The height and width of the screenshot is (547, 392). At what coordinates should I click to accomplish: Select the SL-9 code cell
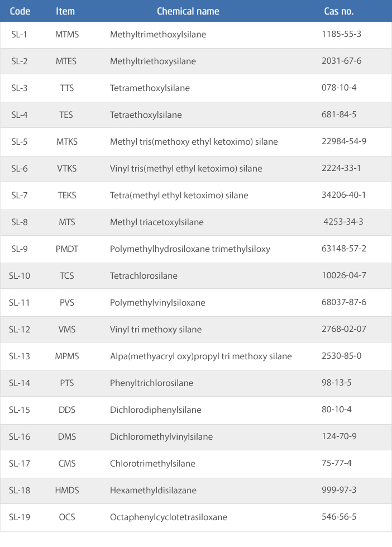click(x=20, y=249)
